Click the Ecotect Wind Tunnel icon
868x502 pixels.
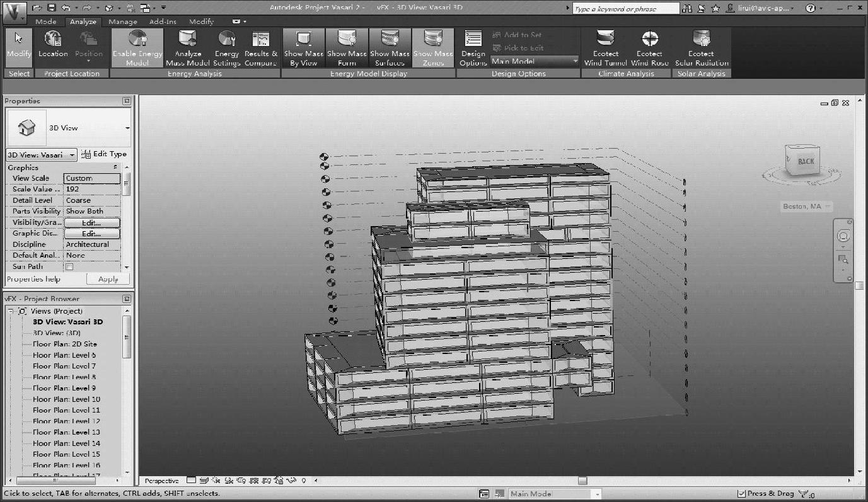point(605,40)
